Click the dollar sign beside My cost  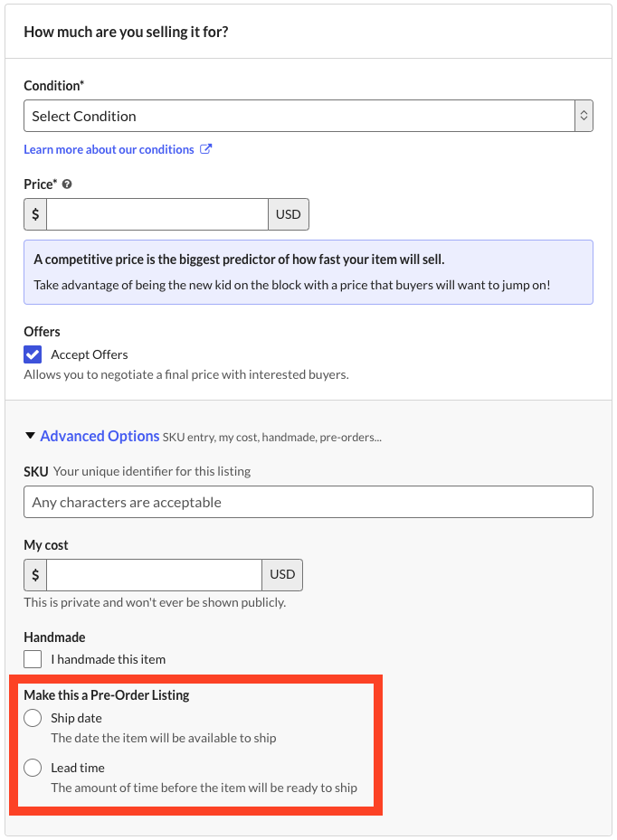pyautogui.click(x=35, y=574)
